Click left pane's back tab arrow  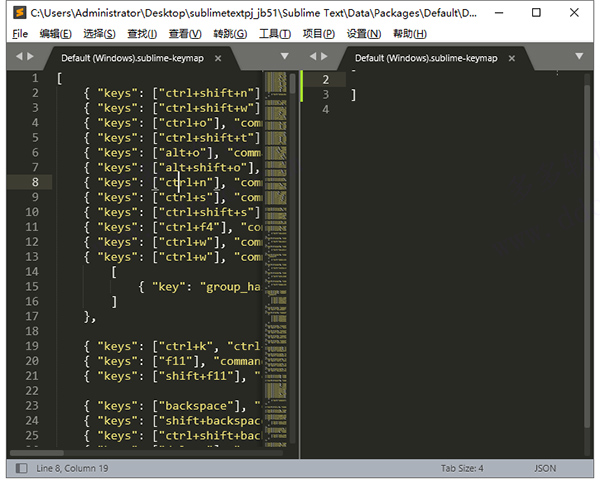point(17,56)
